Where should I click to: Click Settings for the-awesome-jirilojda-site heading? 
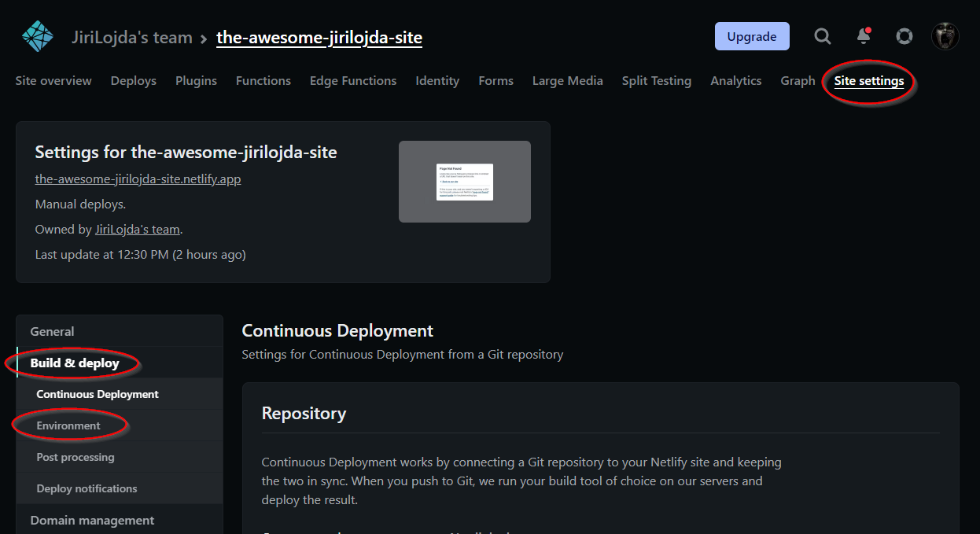(186, 152)
